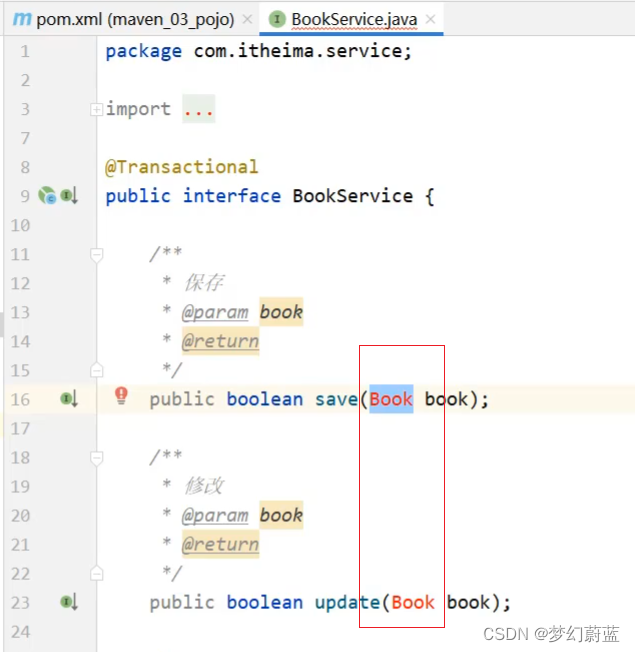Click the Maven icon on pom.xml tab
635x652 pixels.
(x=22, y=19)
